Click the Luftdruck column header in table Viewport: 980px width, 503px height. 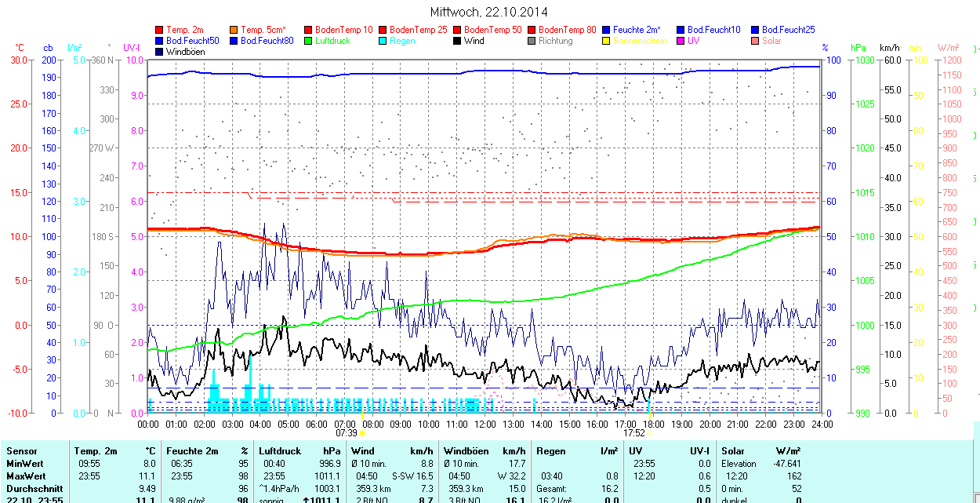(x=280, y=451)
